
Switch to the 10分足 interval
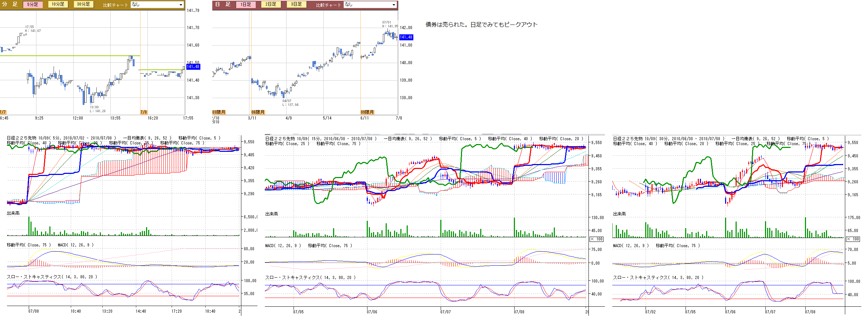(58, 4)
